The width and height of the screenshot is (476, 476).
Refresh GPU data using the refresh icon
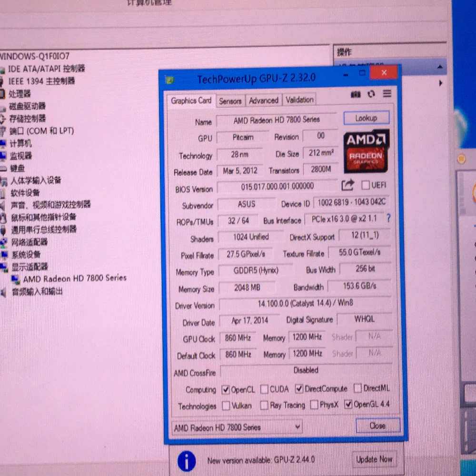tap(371, 94)
